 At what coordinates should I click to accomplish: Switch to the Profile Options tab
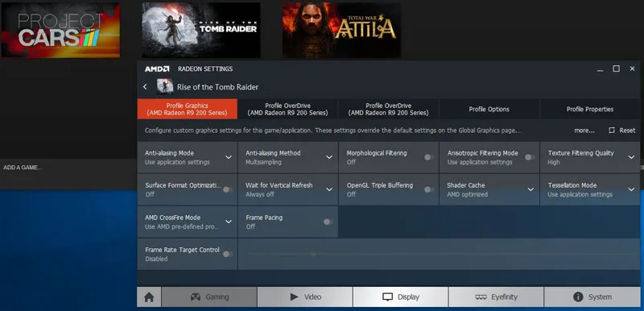[x=489, y=110]
